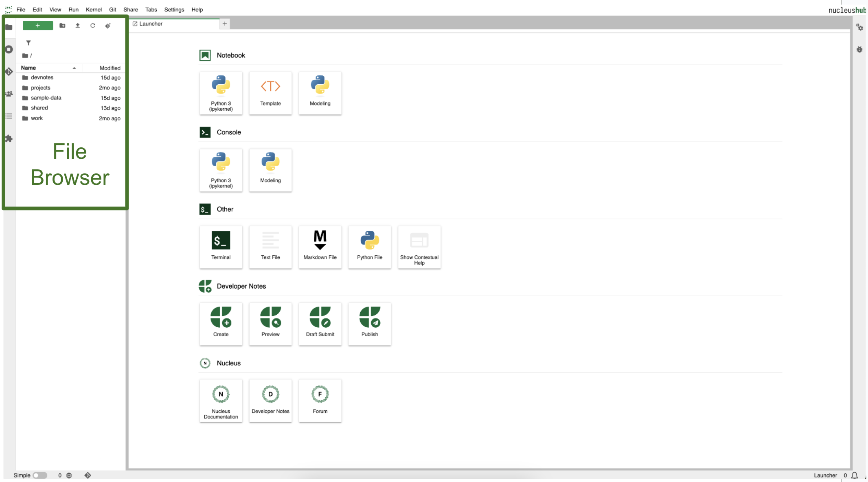Open the View menu

point(55,9)
